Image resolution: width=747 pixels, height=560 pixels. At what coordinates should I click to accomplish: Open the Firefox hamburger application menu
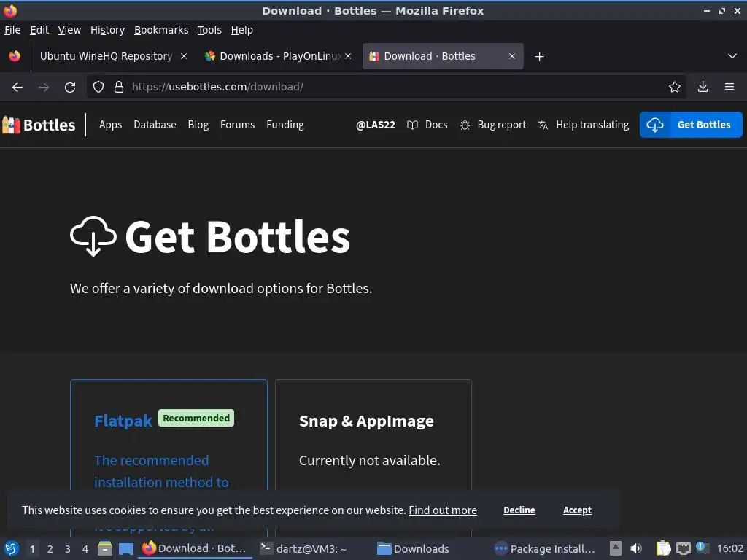729,87
